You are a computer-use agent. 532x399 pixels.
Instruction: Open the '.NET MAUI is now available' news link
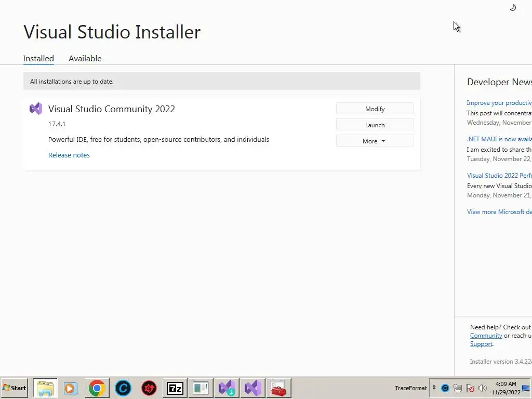499,139
